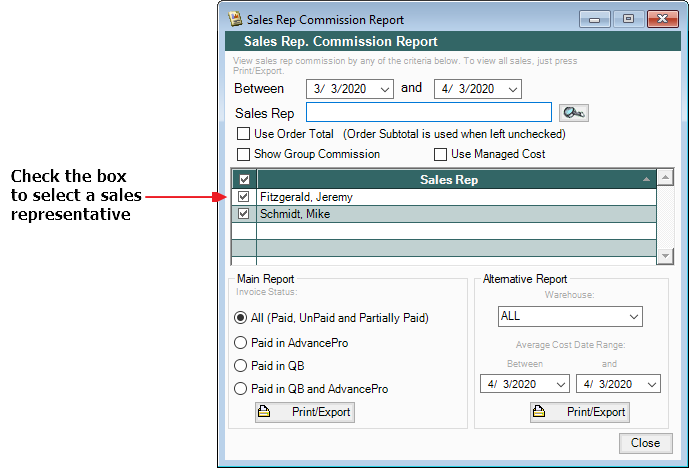Click the sales rep list scrollbar down arrow
Viewport: 690px width, 468px height.
[665, 257]
